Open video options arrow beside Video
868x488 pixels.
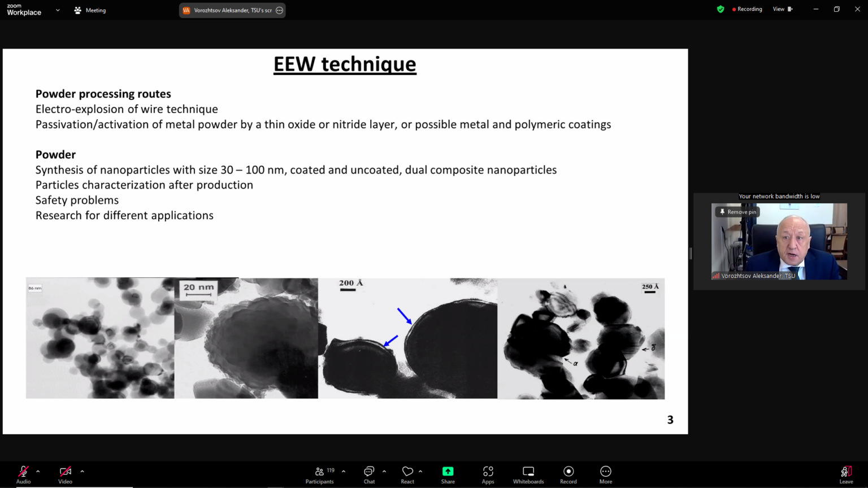82,471
